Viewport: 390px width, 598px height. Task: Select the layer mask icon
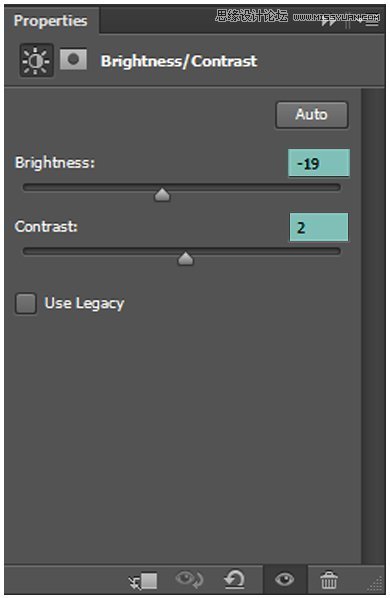(x=73, y=59)
